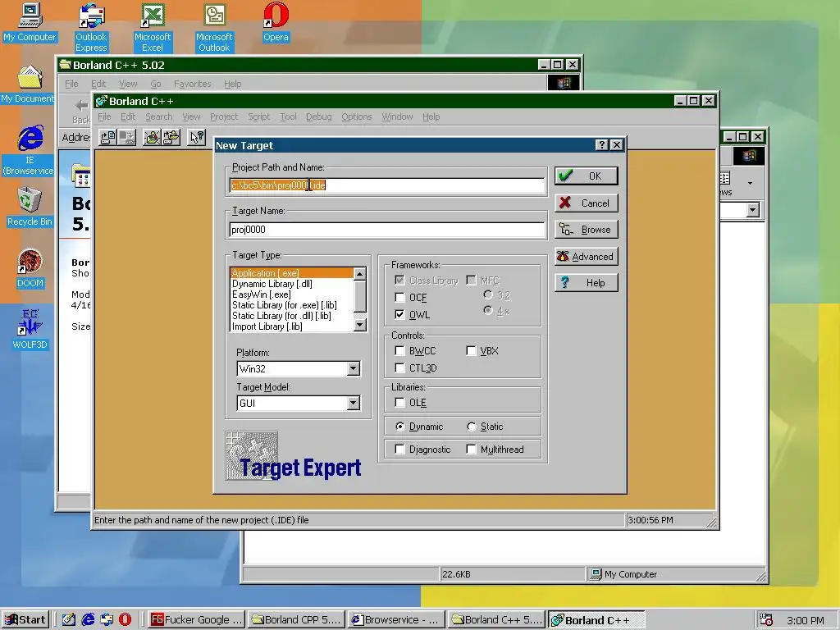Click the Target Name input field
This screenshot has width=840, height=630.
[387, 230]
